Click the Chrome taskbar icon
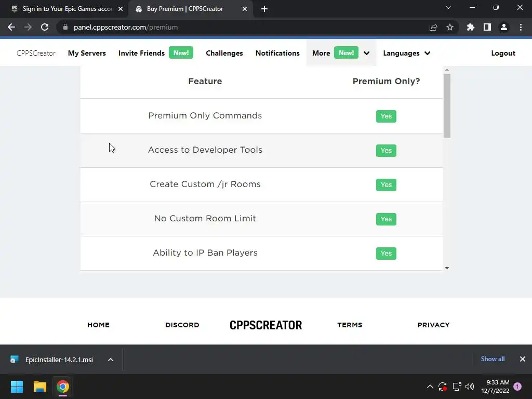532x399 pixels. pos(63,387)
